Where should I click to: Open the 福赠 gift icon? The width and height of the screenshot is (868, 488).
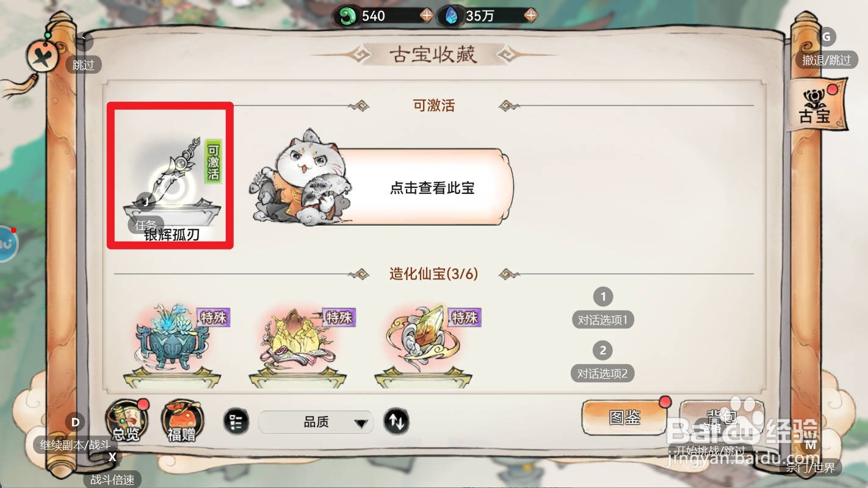coord(182,421)
